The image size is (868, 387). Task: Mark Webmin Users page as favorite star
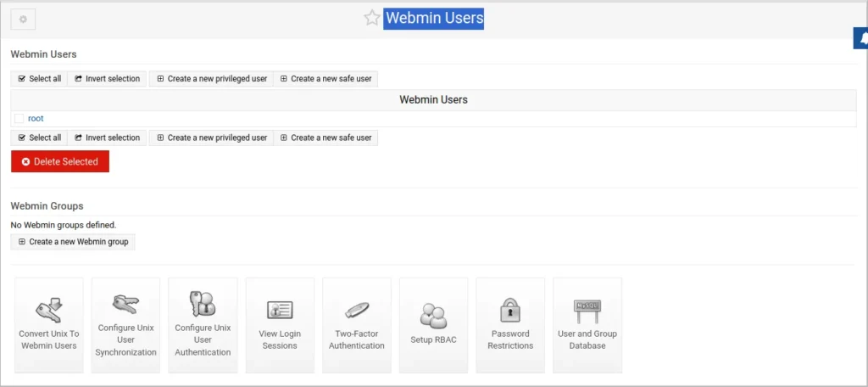click(372, 18)
